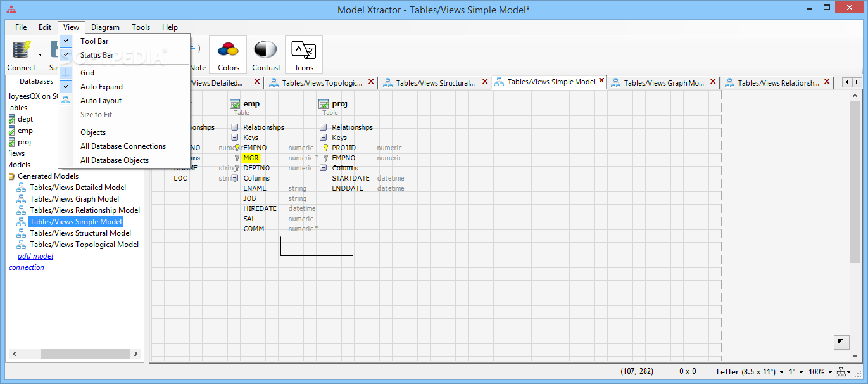Click Tables/Views Topological Model tree icon
Screen dimensions: 868x384
[22, 245]
